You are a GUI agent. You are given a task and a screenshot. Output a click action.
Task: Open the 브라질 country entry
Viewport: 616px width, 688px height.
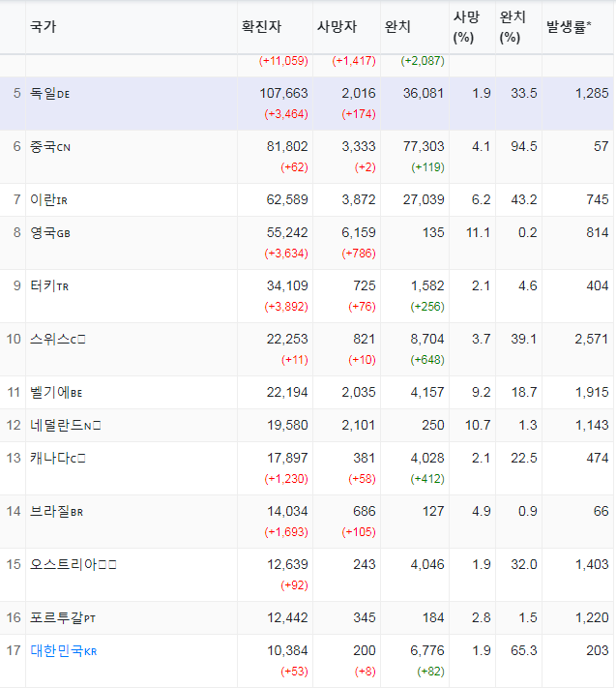tap(50, 511)
